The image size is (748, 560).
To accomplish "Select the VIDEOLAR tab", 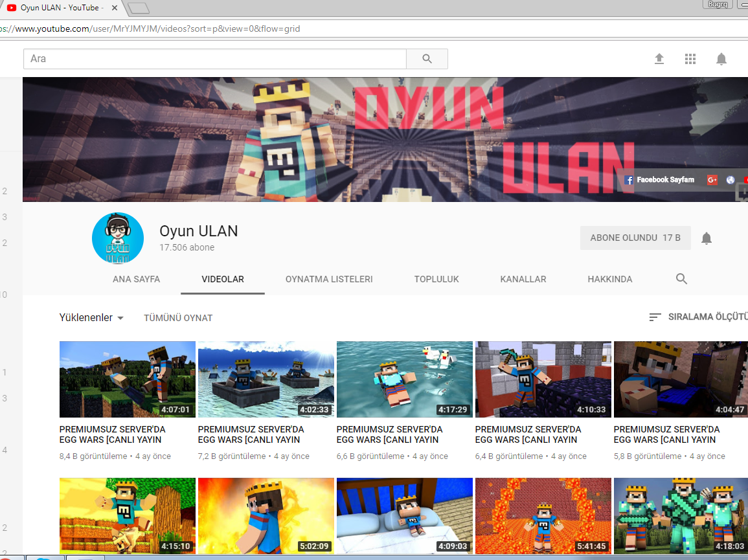I will coord(223,279).
